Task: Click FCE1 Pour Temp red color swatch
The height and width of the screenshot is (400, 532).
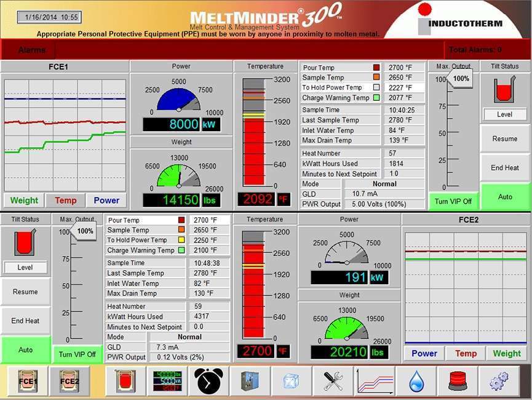Action: coord(376,67)
